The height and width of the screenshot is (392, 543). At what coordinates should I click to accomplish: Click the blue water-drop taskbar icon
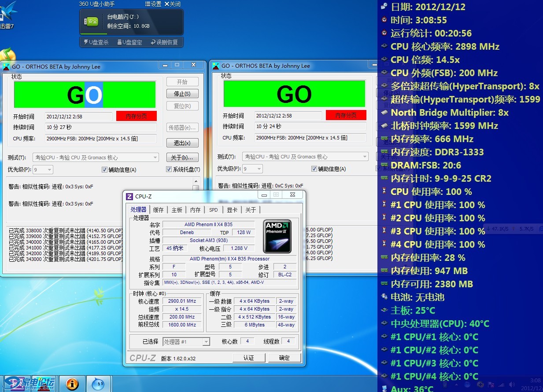pos(98,383)
